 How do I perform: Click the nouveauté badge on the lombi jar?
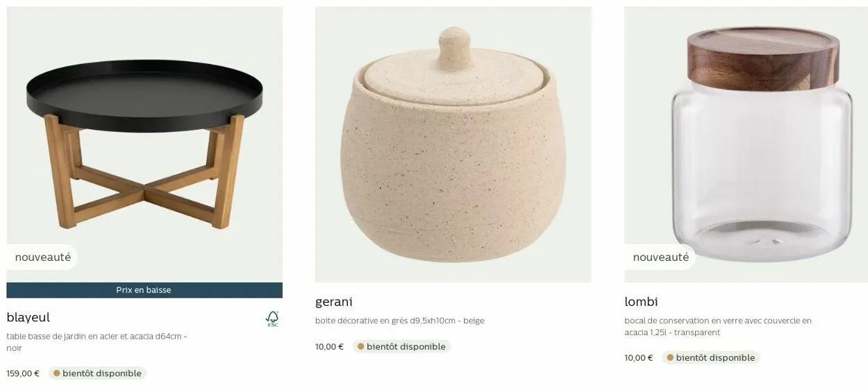pyautogui.click(x=660, y=257)
